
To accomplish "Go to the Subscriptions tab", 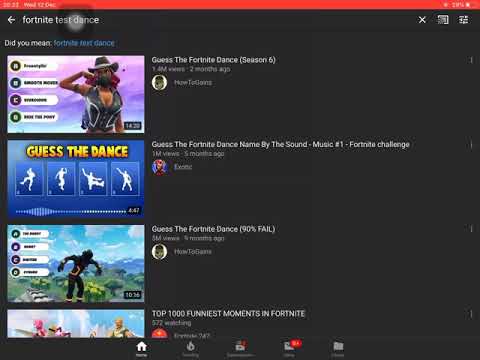I will pyautogui.click(x=240, y=349).
